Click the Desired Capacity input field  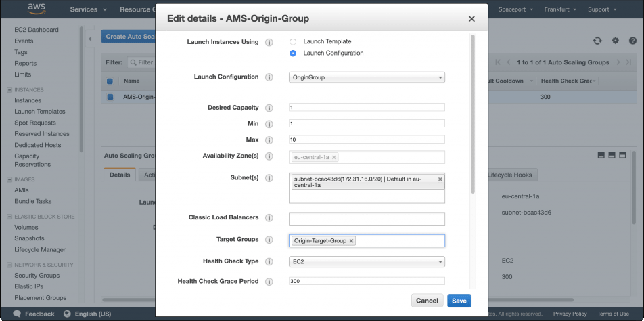click(367, 107)
